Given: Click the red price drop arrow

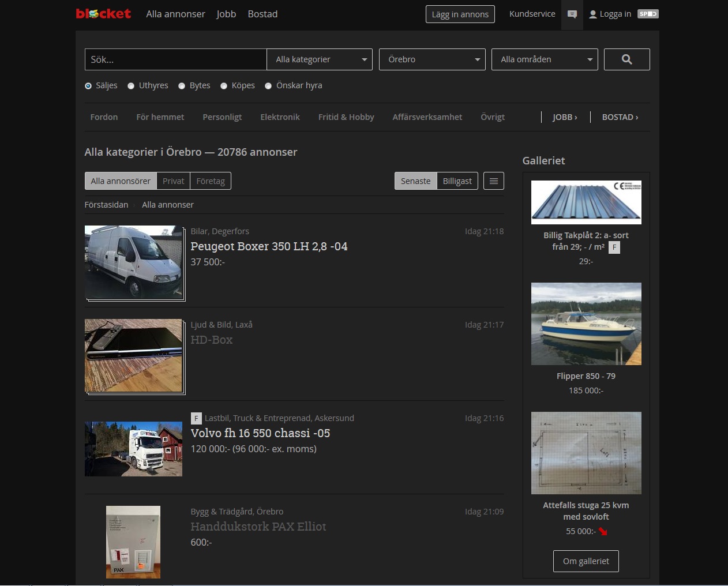Looking at the screenshot, I should 603,531.
